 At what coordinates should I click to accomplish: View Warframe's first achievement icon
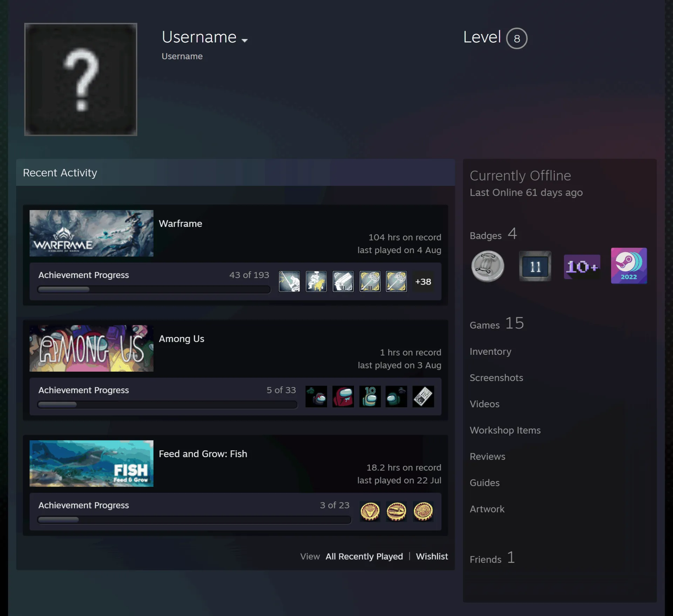click(x=290, y=281)
